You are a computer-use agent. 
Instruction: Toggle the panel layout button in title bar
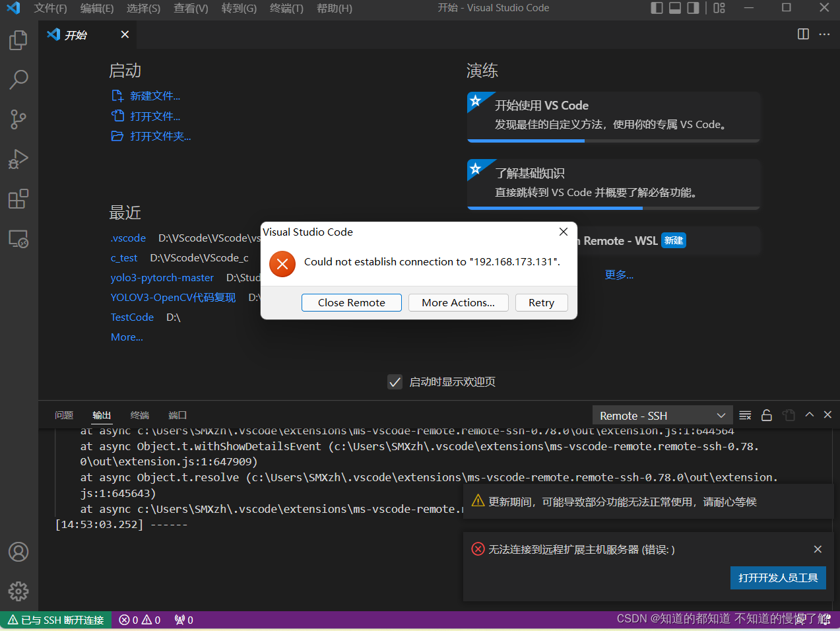[675, 8]
